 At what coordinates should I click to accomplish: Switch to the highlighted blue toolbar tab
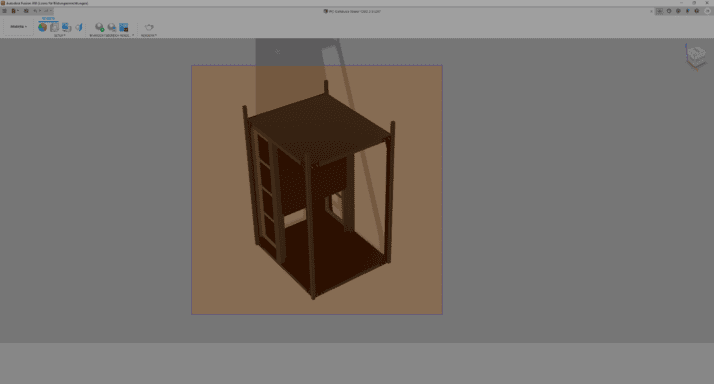48,19
